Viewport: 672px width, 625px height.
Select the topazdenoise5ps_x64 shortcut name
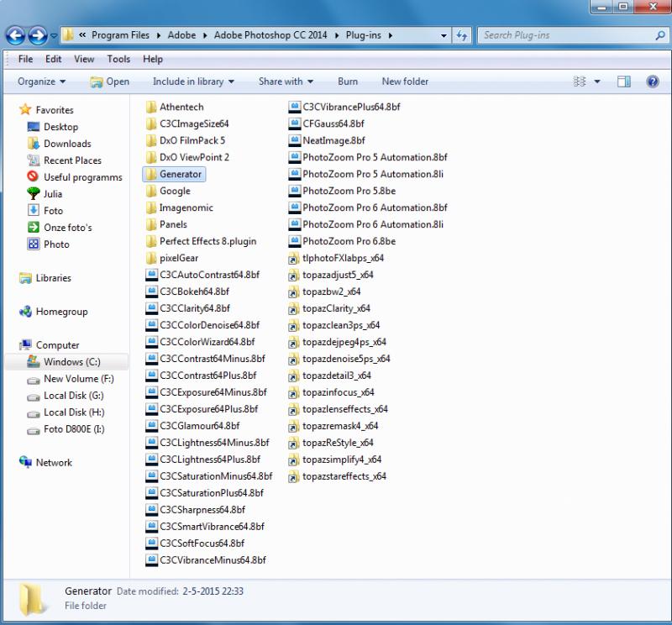tap(346, 359)
